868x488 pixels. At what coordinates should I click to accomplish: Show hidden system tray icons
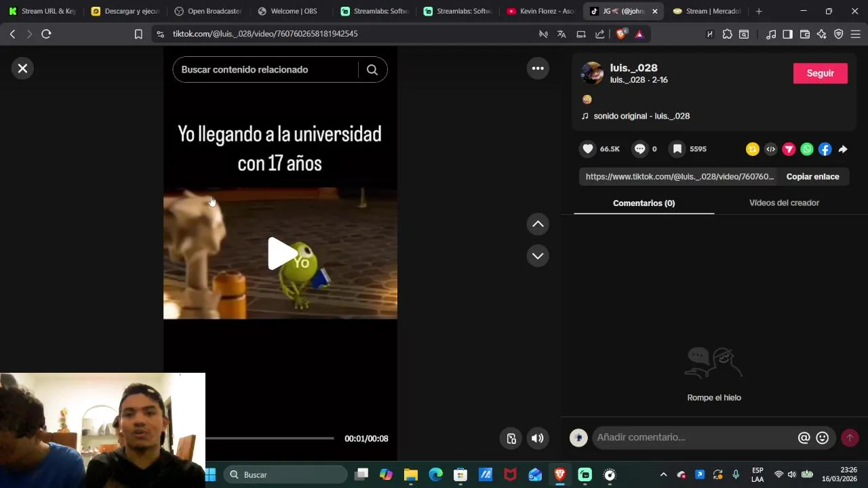pos(663,475)
